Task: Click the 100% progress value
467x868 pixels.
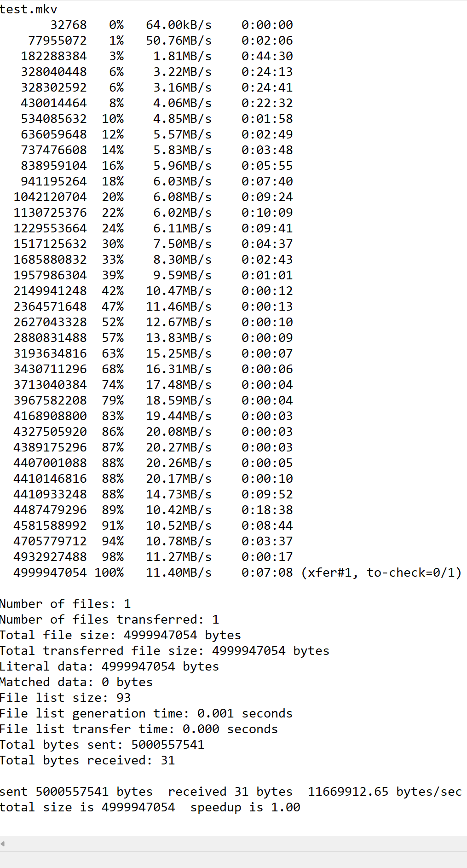Action: click(x=109, y=573)
